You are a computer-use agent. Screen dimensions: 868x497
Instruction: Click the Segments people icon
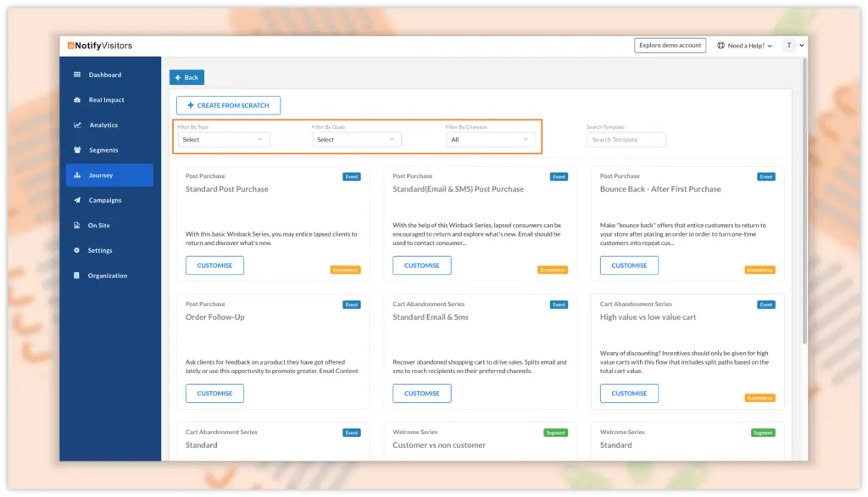77,150
